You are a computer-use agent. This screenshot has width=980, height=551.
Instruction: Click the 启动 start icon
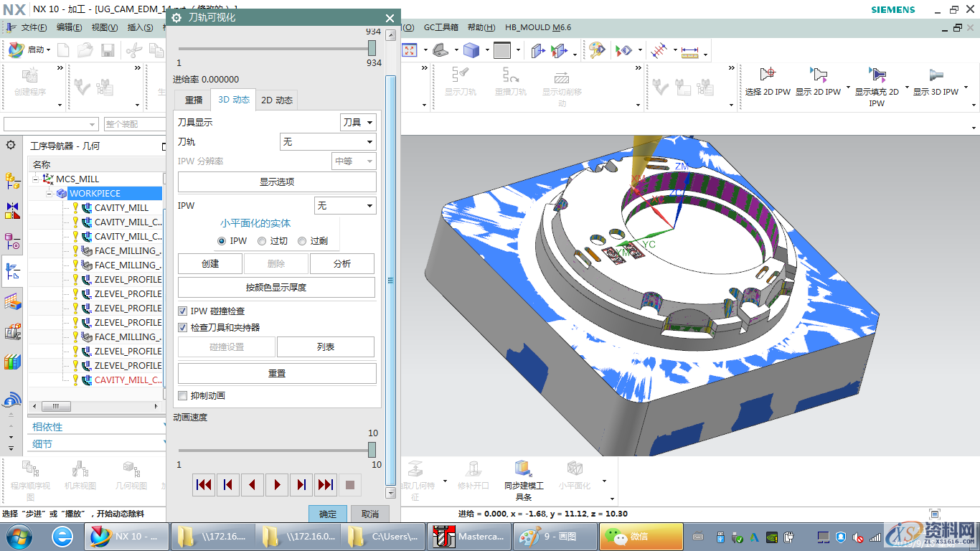(17, 50)
